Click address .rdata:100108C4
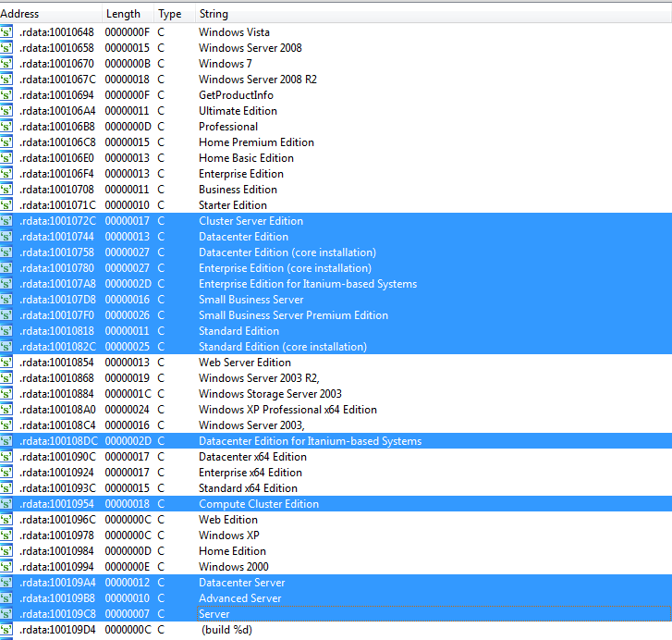 57,425
